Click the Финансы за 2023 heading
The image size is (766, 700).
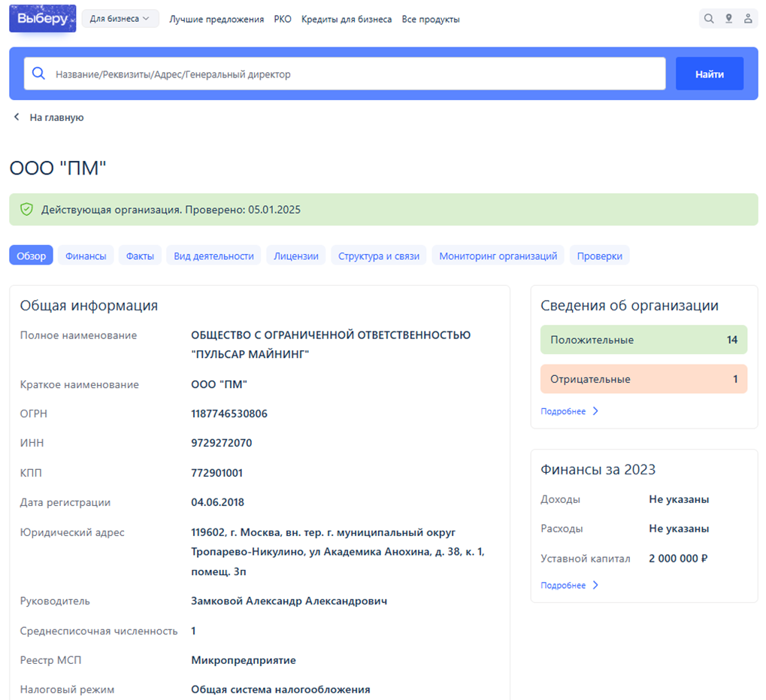pos(598,469)
